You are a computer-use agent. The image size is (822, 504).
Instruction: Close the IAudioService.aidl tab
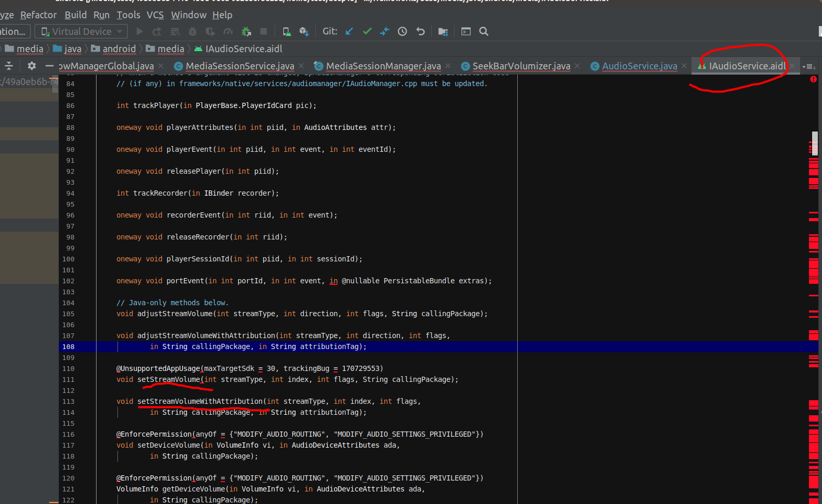click(792, 66)
